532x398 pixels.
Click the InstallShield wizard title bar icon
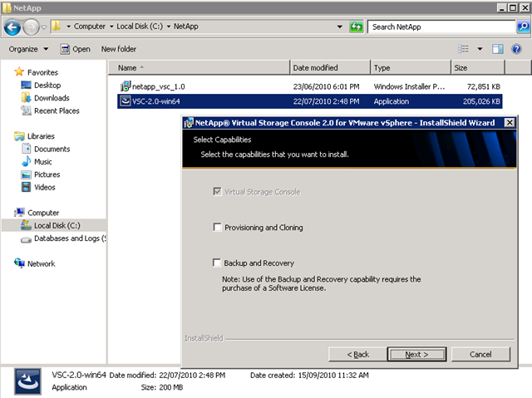pos(189,123)
